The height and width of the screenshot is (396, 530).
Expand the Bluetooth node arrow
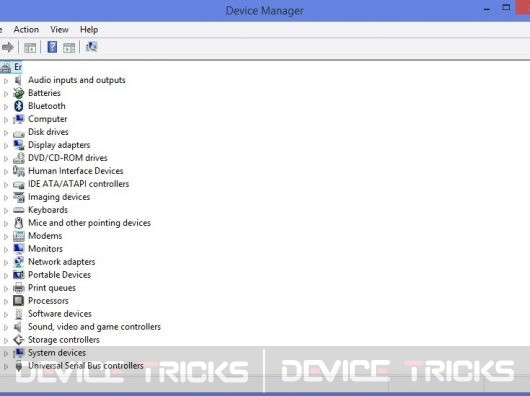tap(6, 107)
